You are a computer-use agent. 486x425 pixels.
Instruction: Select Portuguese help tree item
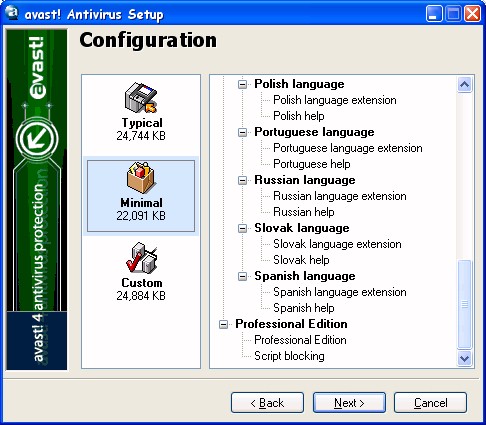(312, 164)
